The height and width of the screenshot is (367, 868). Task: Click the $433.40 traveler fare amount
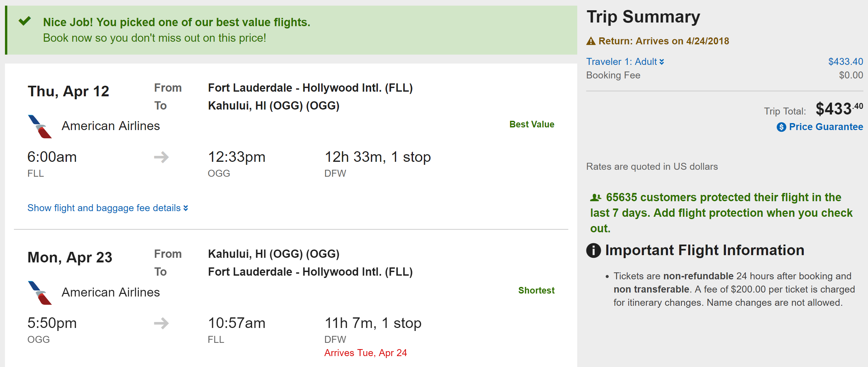(x=845, y=62)
